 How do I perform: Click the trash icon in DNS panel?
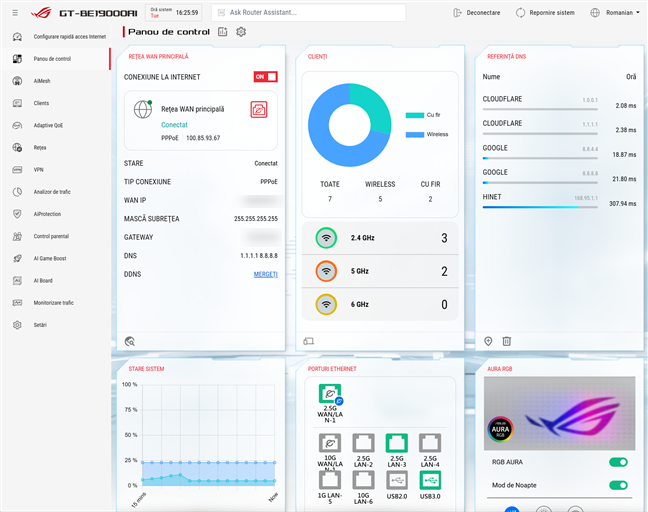coord(507,341)
